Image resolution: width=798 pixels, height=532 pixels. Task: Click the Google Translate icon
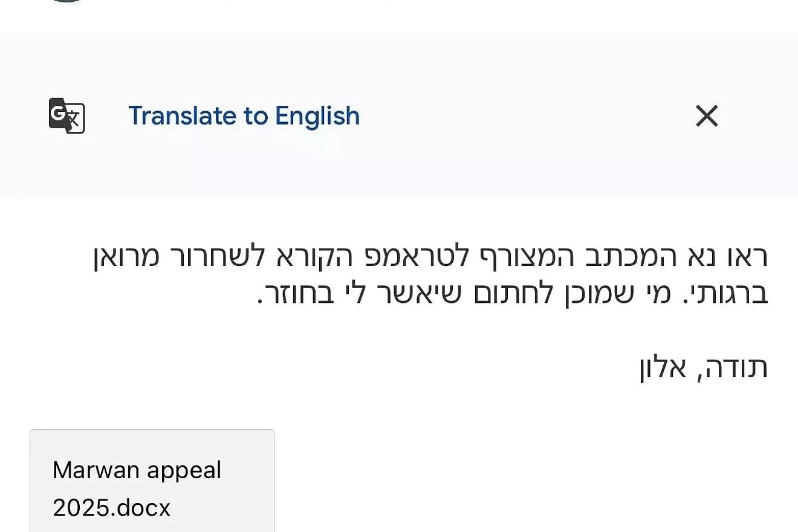click(66, 115)
